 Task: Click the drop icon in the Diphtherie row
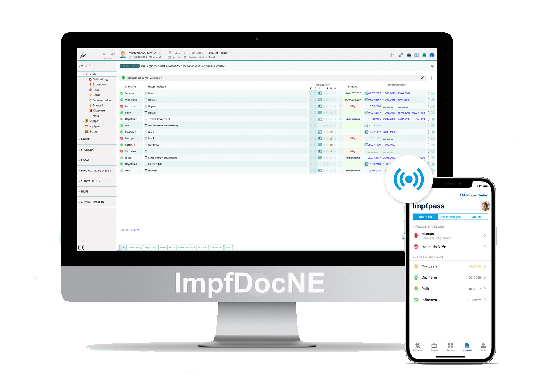429,100
